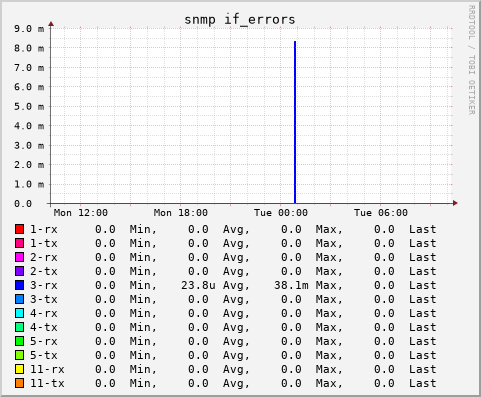Viewport: 481px width, 397px height.
Task: Click the 38.1m Max value for 3-rx
Action: [291, 285]
